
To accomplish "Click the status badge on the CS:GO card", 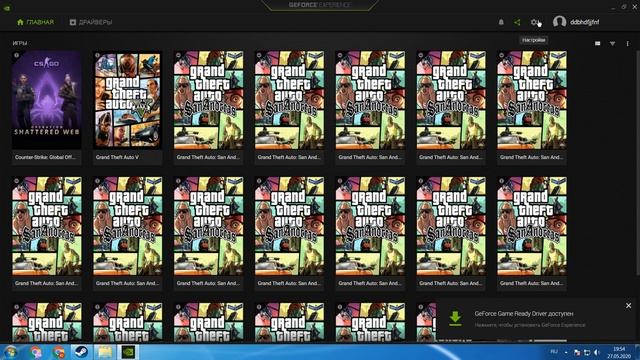I will tap(16, 55).
